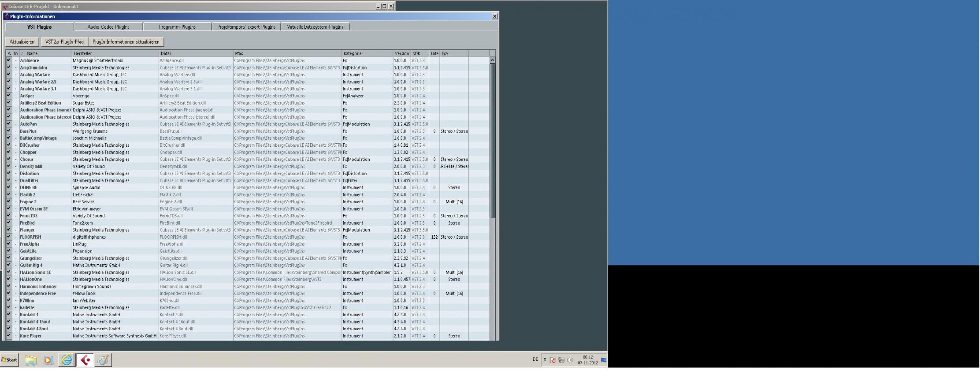The height and width of the screenshot is (381, 980).
Task: Open Windows Explorer from the taskbar
Action: click(x=31, y=360)
